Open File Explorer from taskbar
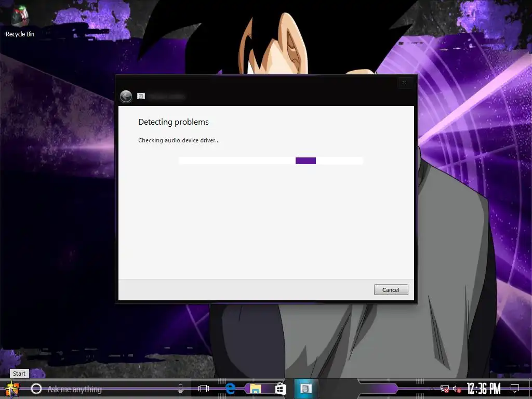Screen dimensions: 532x399 click(x=256, y=389)
